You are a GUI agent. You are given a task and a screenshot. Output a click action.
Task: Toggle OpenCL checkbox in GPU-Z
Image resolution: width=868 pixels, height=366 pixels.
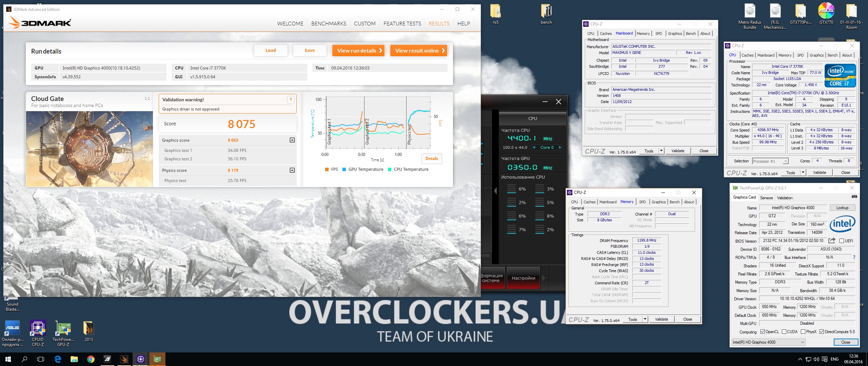763,332
